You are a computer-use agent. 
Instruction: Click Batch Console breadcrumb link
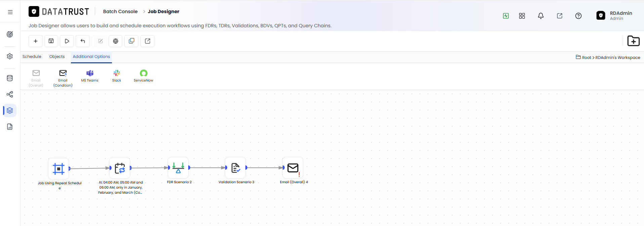pyautogui.click(x=120, y=11)
